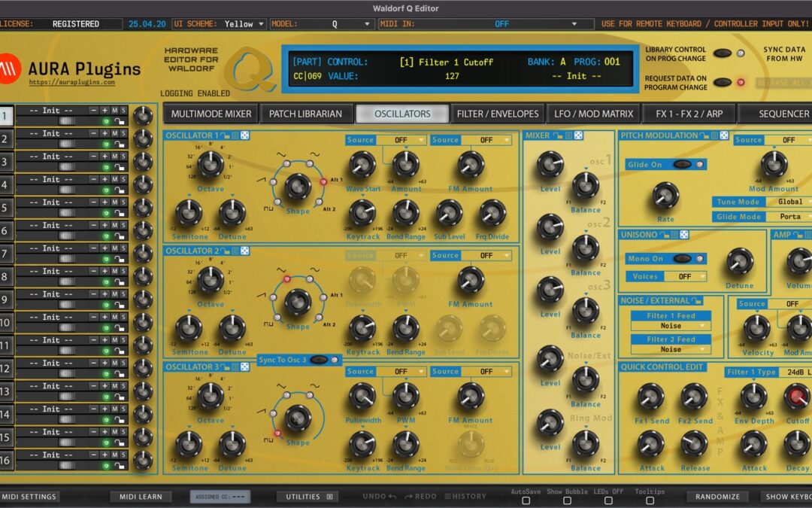Toggle the Sync To Osc 3 switch

pyautogui.click(x=320, y=360)
